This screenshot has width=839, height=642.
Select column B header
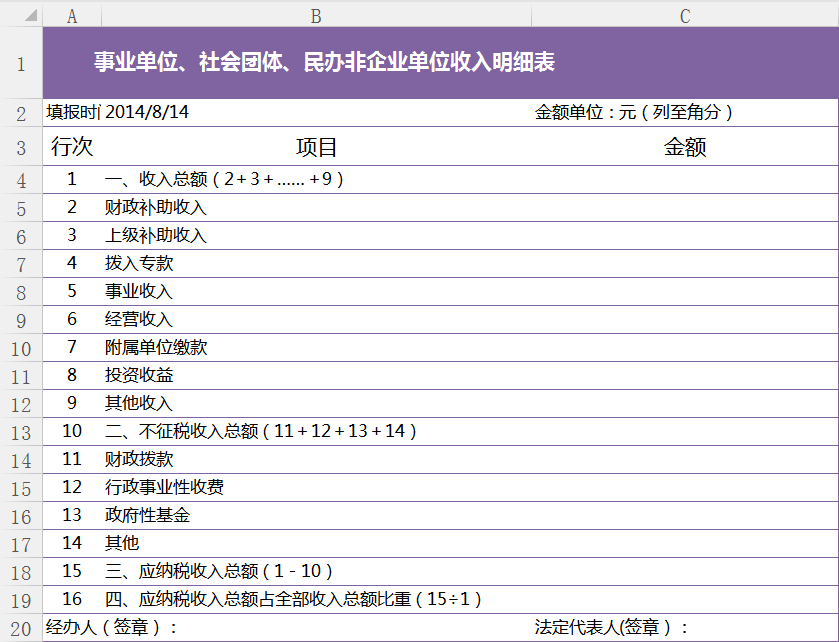316,14
